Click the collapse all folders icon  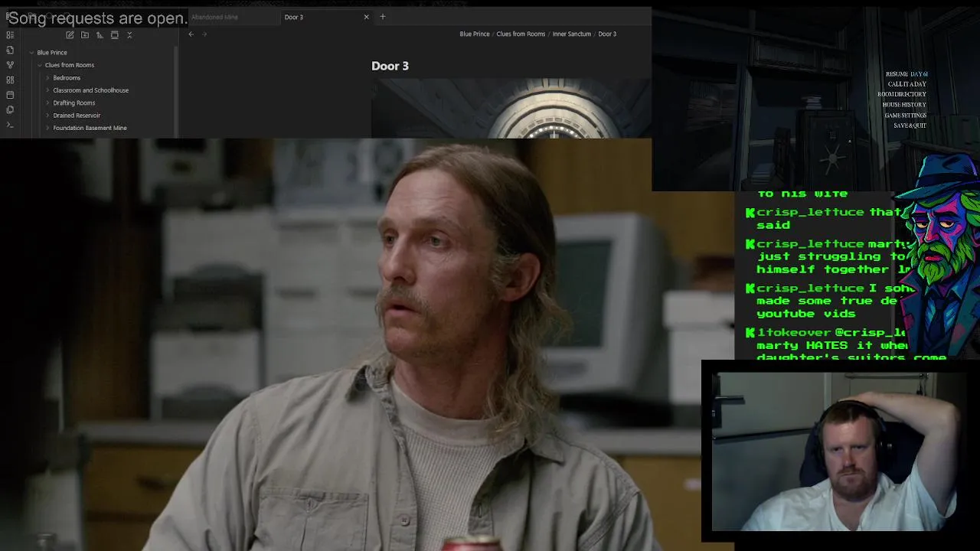[129, 34]
